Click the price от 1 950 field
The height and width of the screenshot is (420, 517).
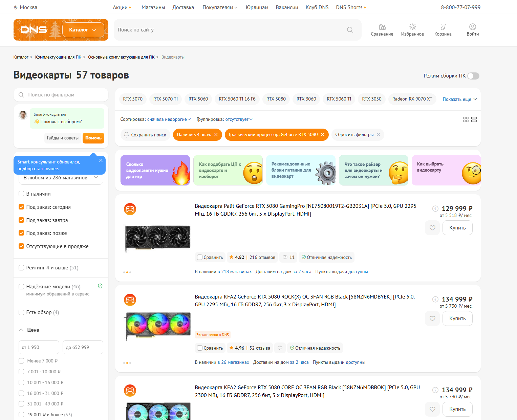pyautogui.click(x=39, y=347)
